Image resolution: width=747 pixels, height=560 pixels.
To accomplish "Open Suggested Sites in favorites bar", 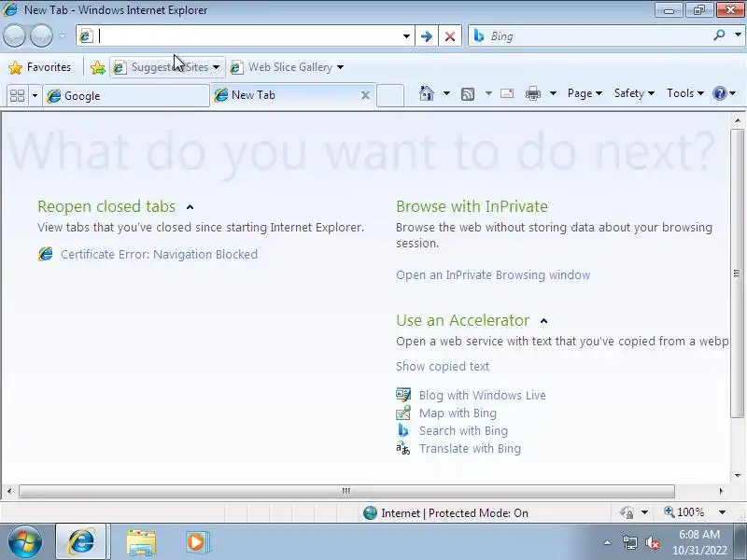I will 167,67.
